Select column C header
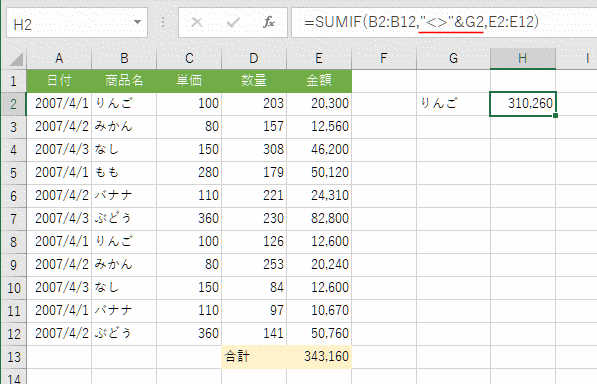Viewport: 597px width, 384px height. point(189,59)
